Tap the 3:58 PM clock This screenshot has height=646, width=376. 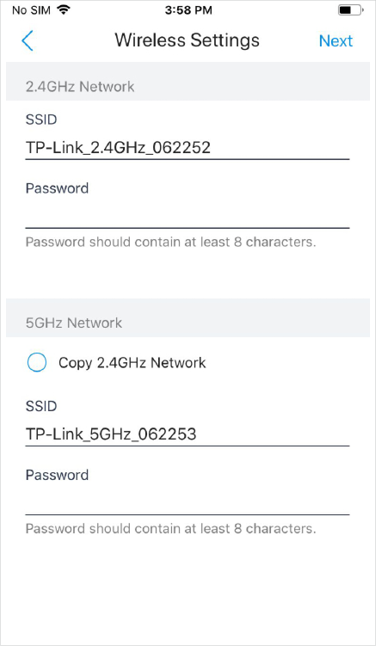point(188,10)
